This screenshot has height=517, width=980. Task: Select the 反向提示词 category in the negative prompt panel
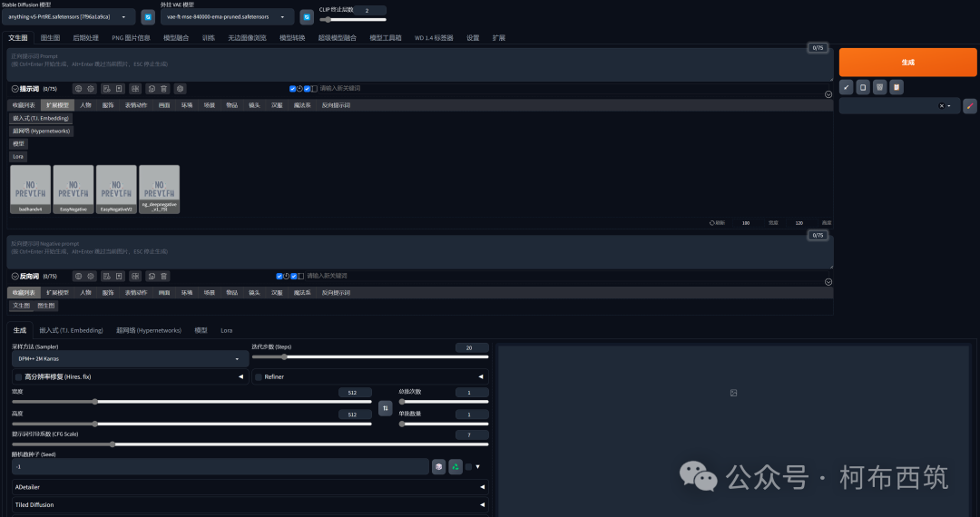pos(336,292)
